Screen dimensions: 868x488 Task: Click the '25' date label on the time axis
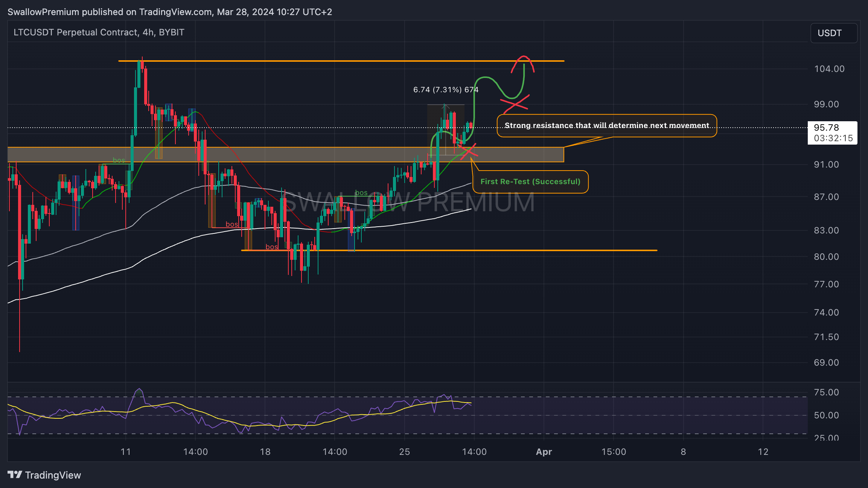coord(405,452)
